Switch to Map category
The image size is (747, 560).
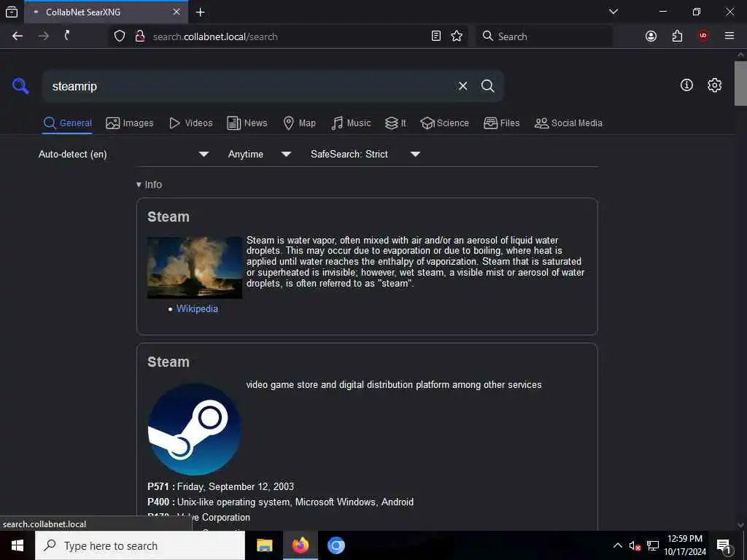(300, 122)
